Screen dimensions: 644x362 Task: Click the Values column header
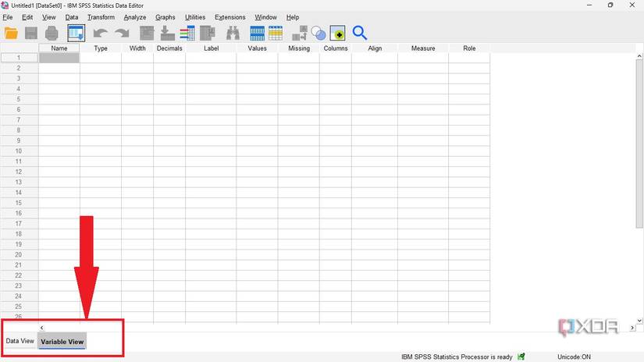click(x=257, y=48)
